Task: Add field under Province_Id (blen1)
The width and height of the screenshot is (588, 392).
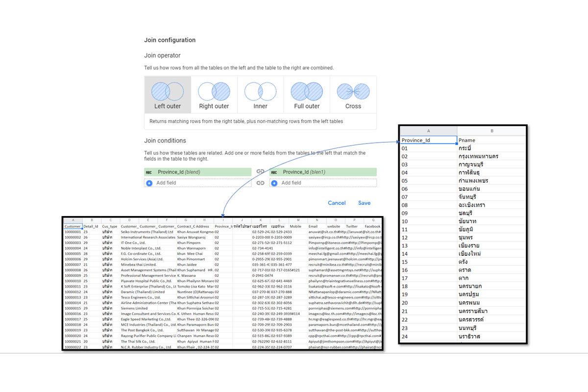Action: pyautogui.click(x=323, y=183)
